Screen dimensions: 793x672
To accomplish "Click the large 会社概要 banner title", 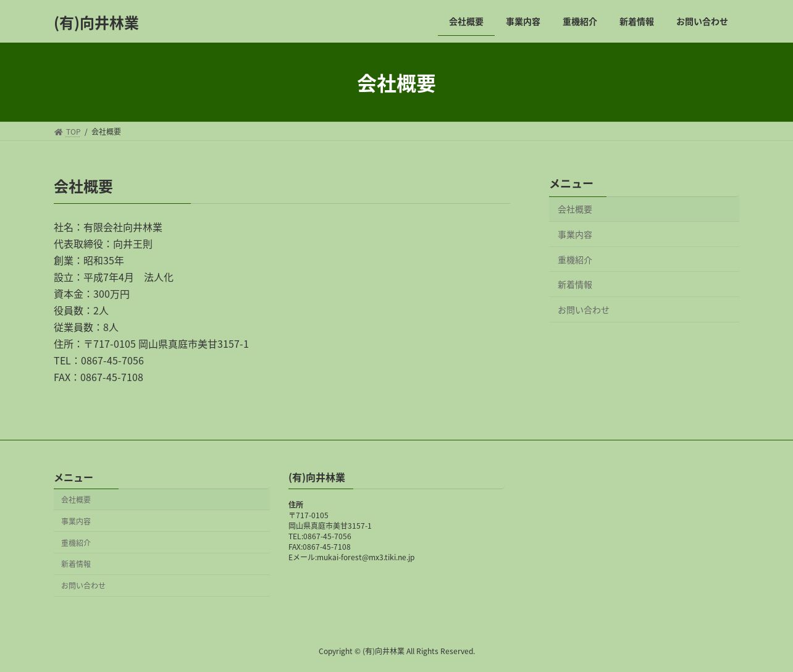I will (396, 83).
